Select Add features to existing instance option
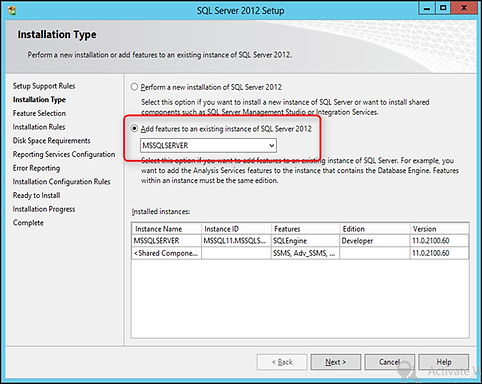The width and height of the screenshot is (482, 384). 134,129
